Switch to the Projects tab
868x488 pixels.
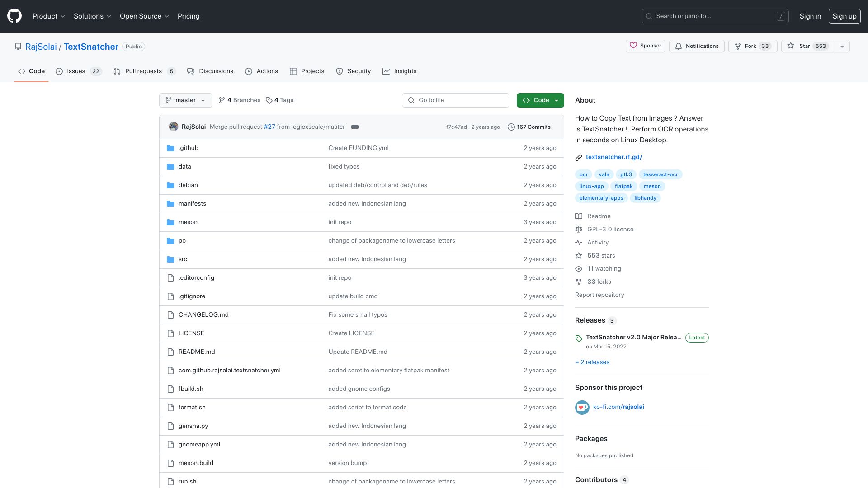(307, 71)
